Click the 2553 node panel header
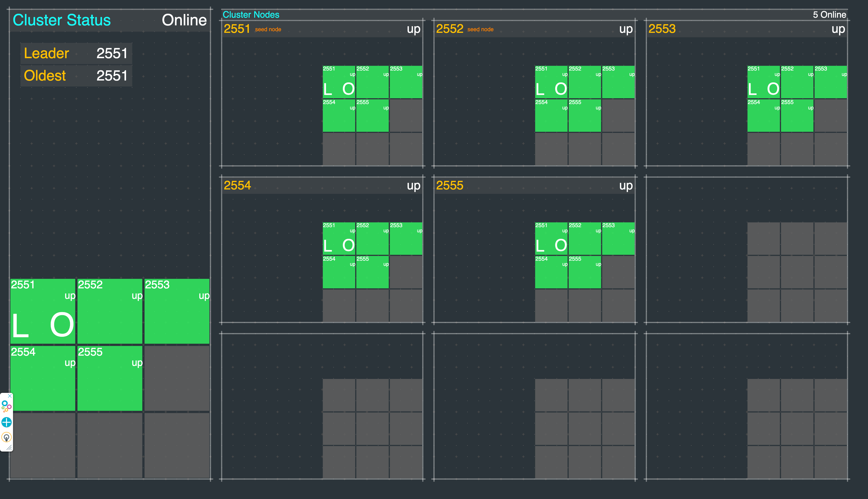This screenshot has height=499, width=868. 746,29
